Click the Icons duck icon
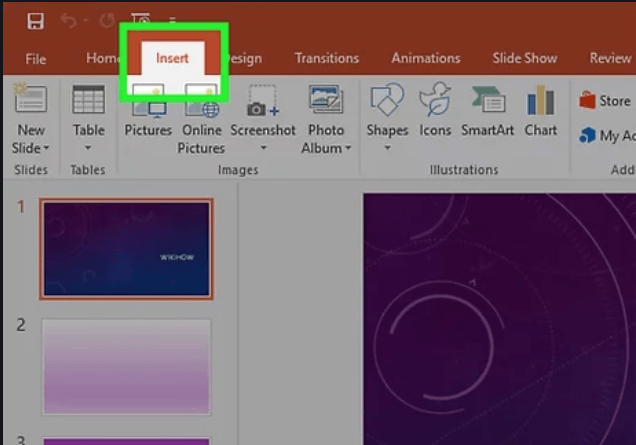Viewport: 636px width, 445px height. (435, 99)
